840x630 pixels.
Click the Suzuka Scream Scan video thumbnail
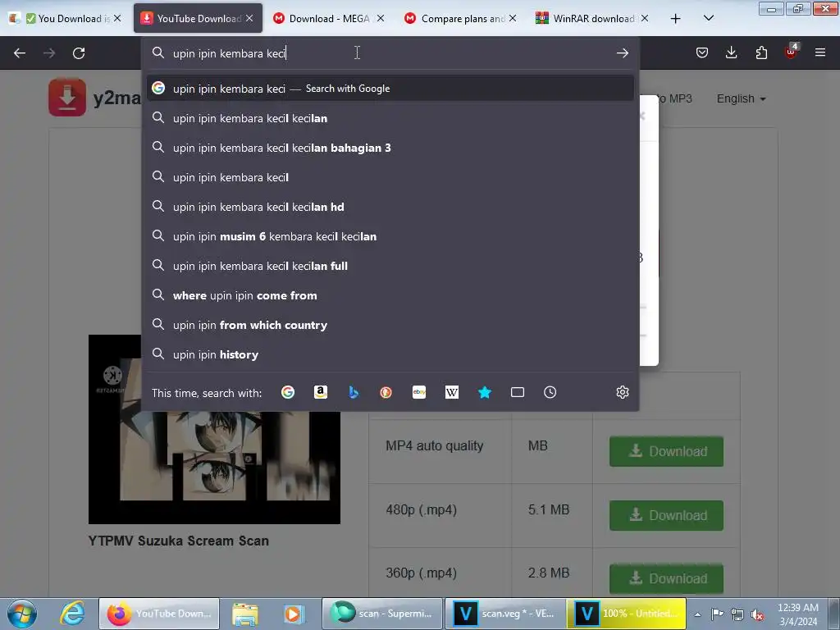214,429
